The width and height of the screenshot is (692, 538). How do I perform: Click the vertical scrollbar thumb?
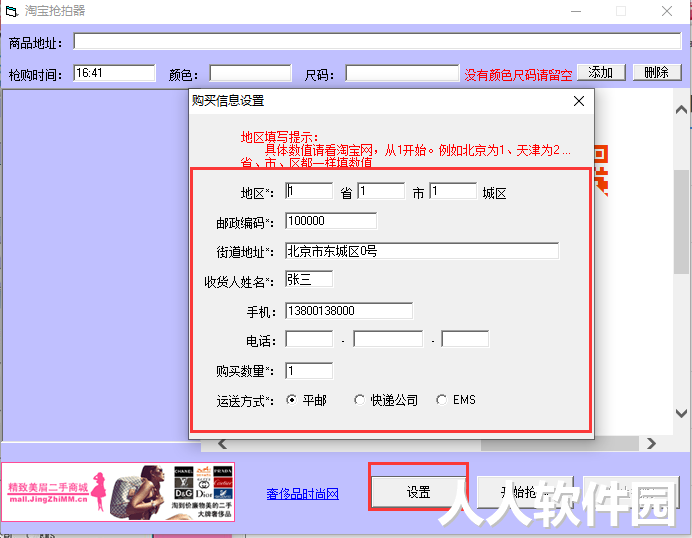pyautogui.click(x=682, y=222)
